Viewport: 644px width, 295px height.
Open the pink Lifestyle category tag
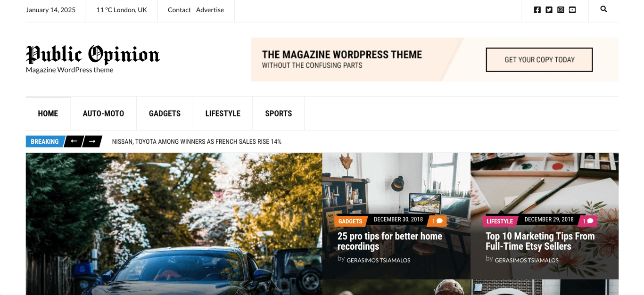pyautogui.click(x=499, y=221)
